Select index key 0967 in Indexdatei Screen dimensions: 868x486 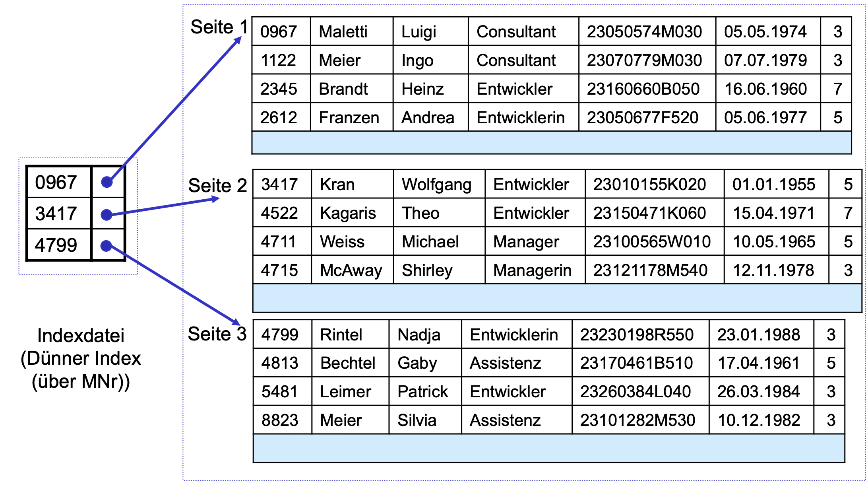click(x=59, y=182)
